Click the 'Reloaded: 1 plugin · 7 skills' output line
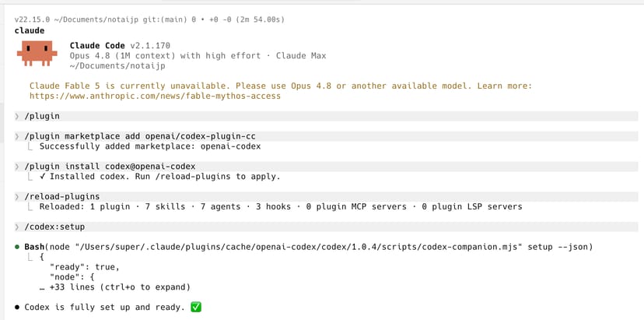The width and height of the screenshot is (644, 320). click(281, 206)
